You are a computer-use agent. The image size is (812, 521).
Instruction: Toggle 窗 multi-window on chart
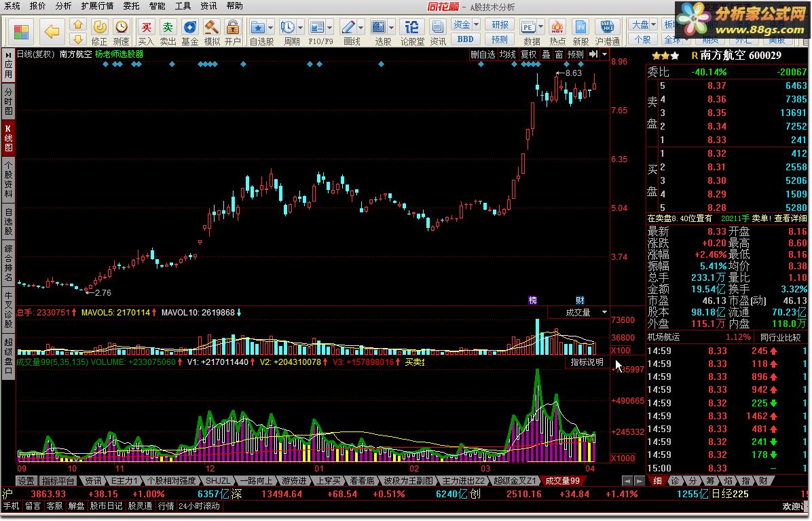click(559, 54)
